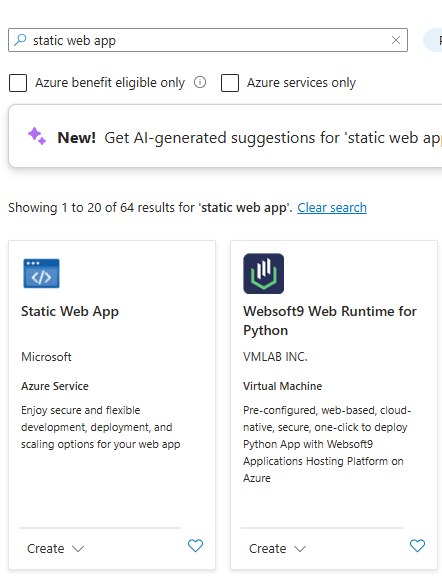Screen dimensions: 442x578
Task: Click the purple AI sparkle icon
Action: [37, 136]
